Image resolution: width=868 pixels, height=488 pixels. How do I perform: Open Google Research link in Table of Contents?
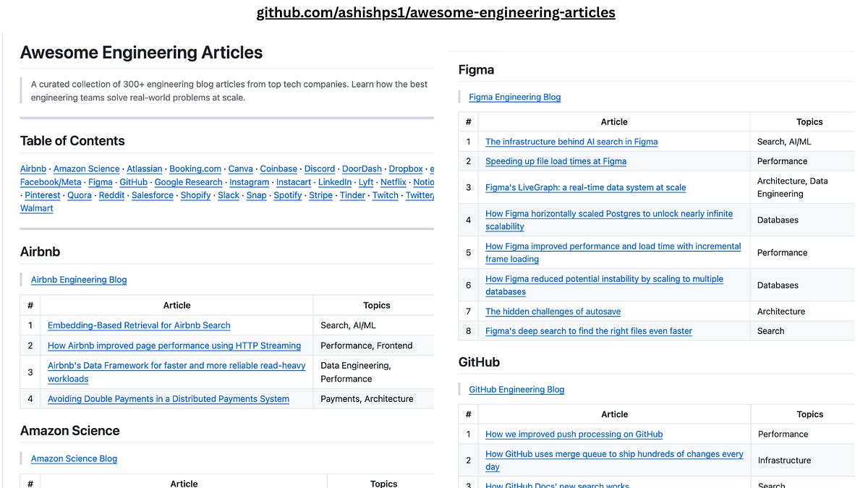189,182
